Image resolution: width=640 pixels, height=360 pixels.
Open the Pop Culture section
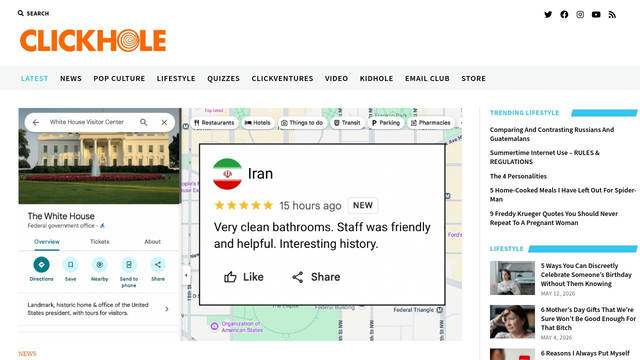(119, 78)
